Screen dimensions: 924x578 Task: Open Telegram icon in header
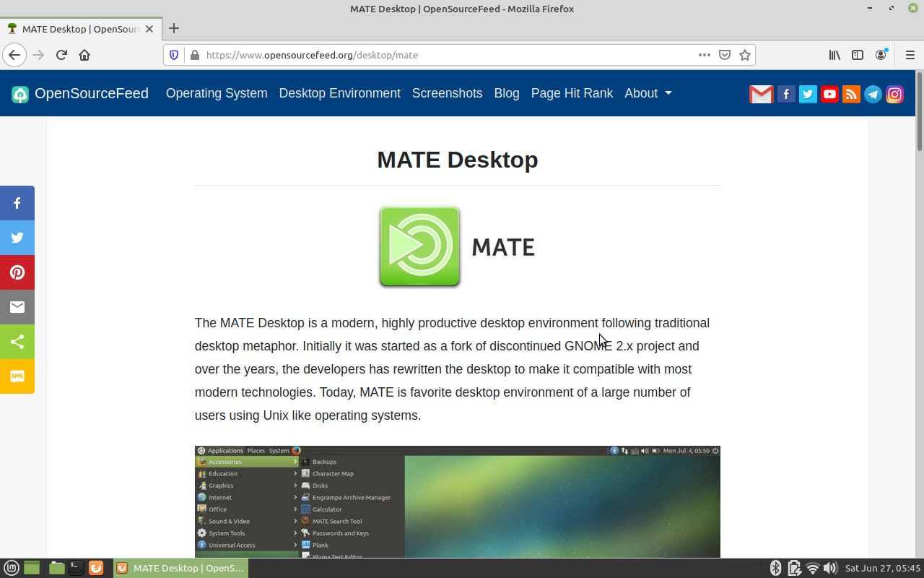click(873, 94)
